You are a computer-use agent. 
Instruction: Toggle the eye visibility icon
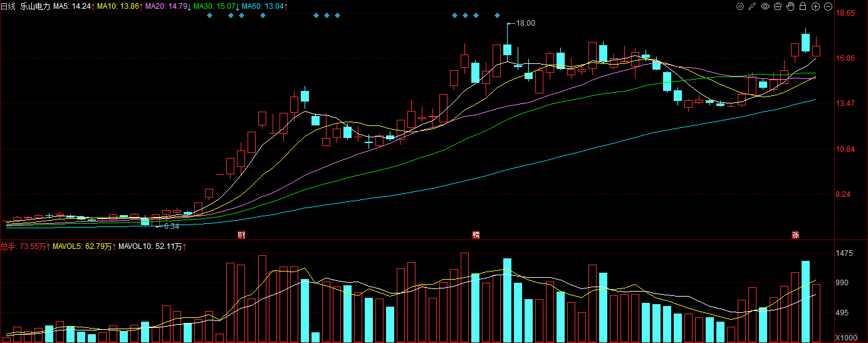765,6
